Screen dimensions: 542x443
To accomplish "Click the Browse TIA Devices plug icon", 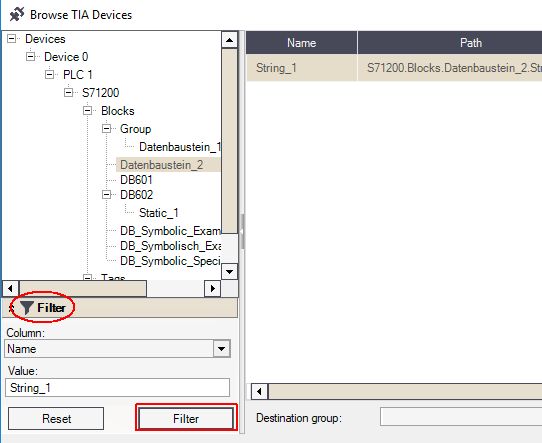I will [x=17, y=14].
